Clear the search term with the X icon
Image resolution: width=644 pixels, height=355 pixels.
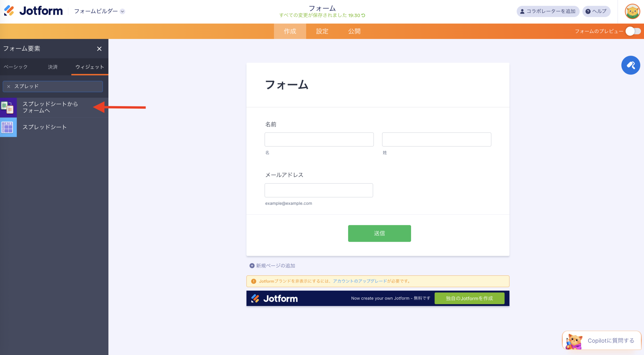(x=9, y=86)
